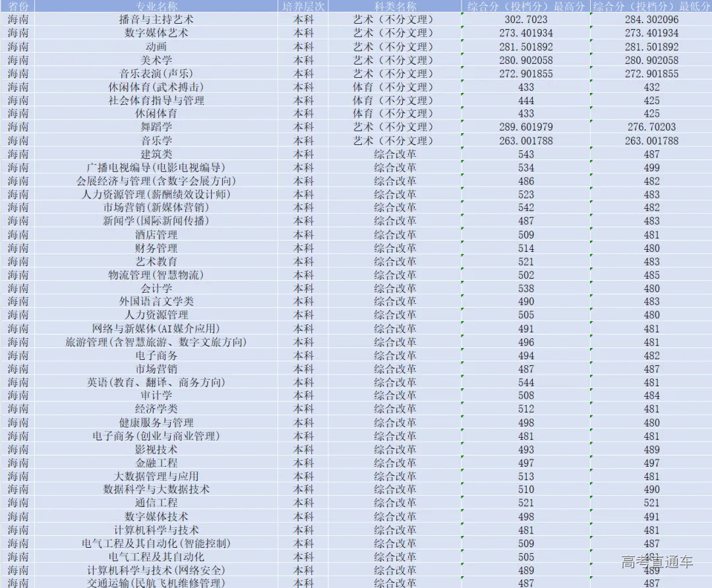Click the 专业名称 column header
The width and height of the screenshot is (712, 588).
pyautogui.click(x=156, y=6)
